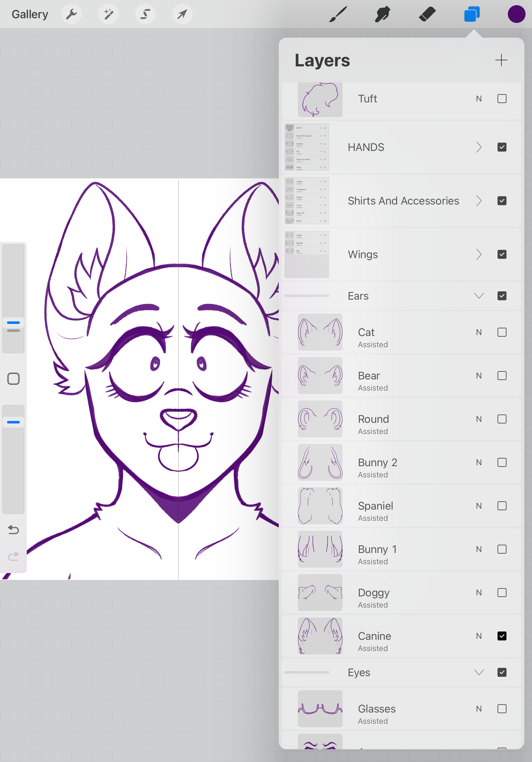Open blend mode for the Bear layer
532x762 pixels.
point(479,375)
